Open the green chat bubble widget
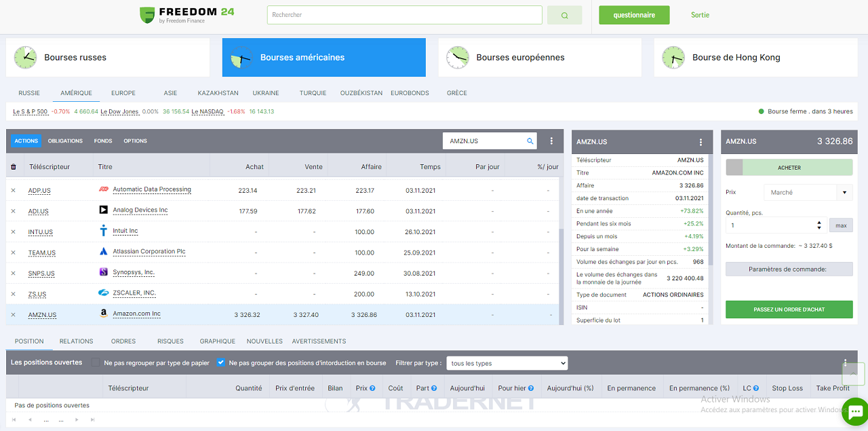The width and height of the screenshot is (868, 431). [854, 411]
